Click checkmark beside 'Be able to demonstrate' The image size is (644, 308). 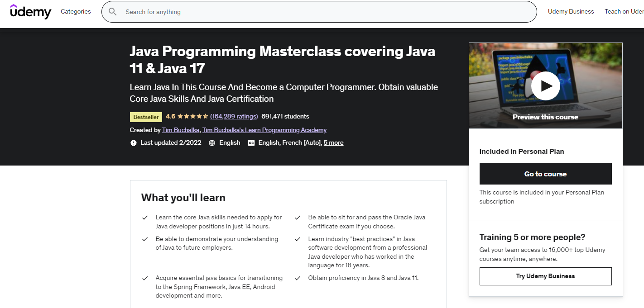145,239
